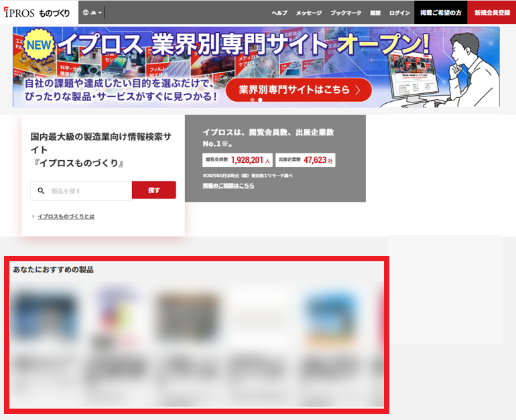Open the 履歴 history page
Viewport: 516px width, 420px height.
pyautogui.click(x=375, y=13)
